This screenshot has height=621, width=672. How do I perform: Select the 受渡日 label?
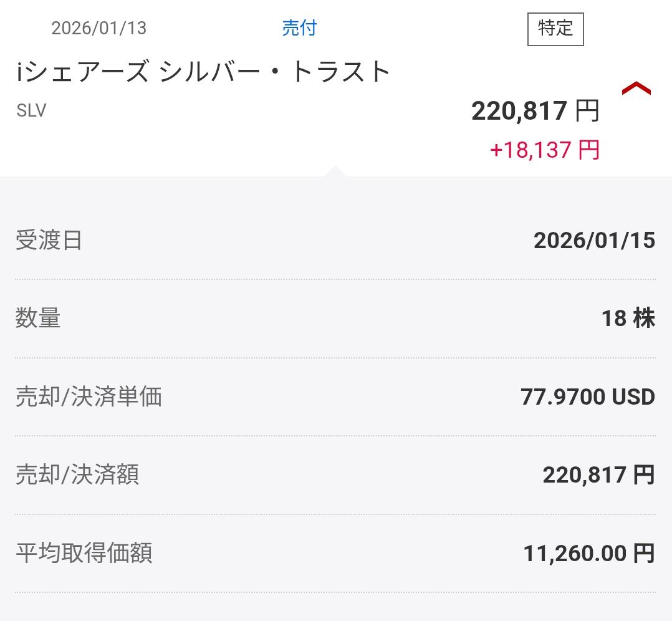point(49,241)
